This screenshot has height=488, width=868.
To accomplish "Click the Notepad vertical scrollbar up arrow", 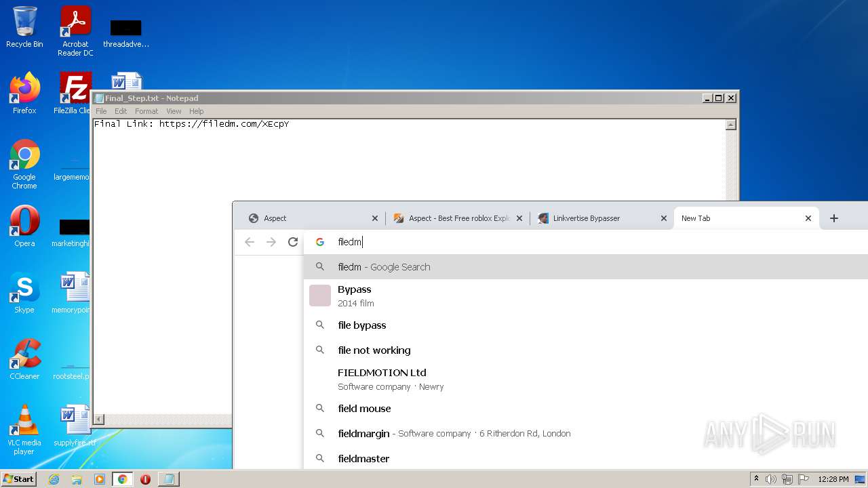I will [730, 125].
